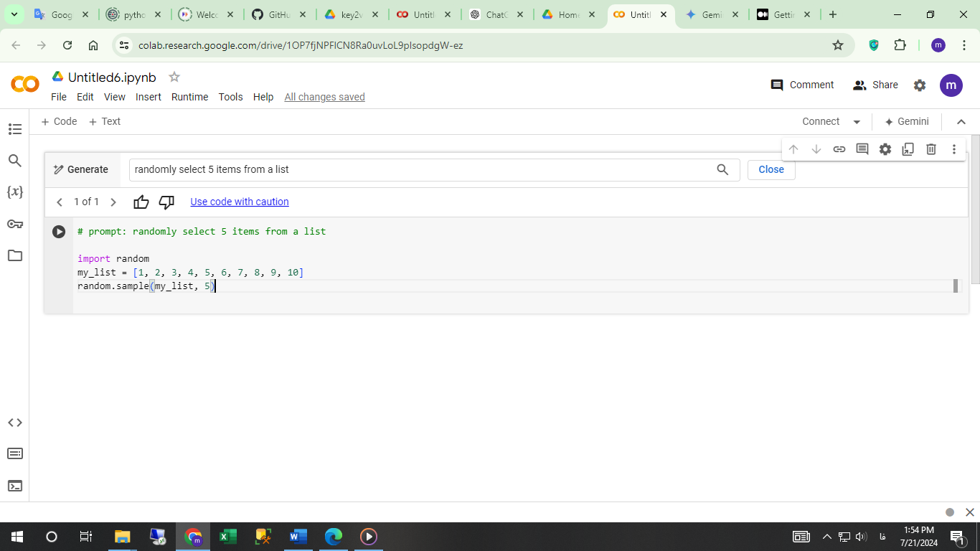Delete the cell with trash icon
The height and width of the screenshot is (551, 980).
931,149
